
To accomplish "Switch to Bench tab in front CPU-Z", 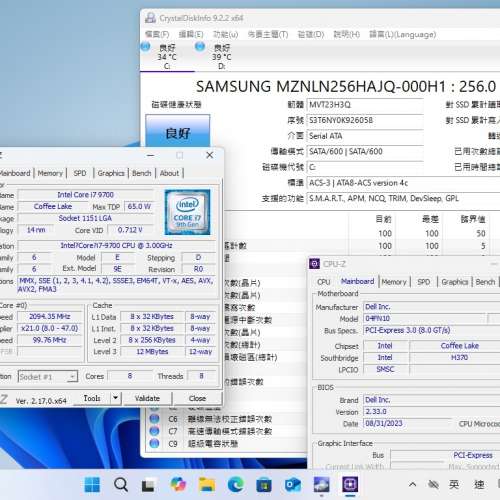I will coord(142,173).
